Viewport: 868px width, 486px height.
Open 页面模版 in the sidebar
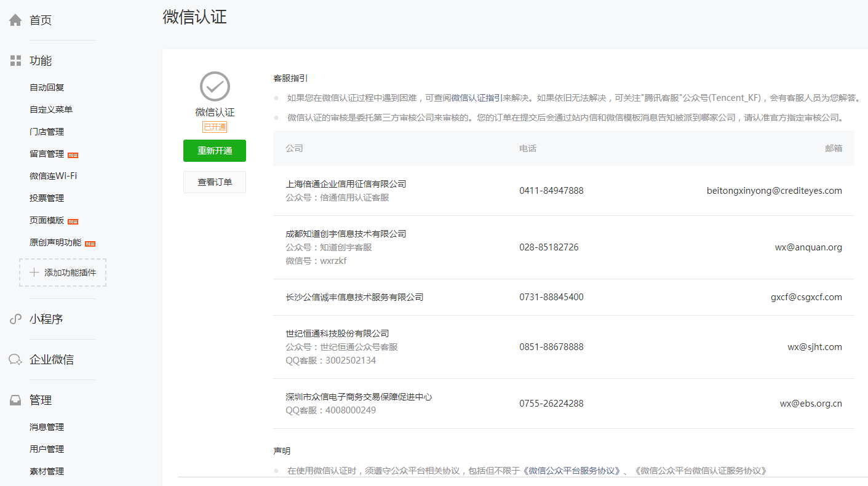[x=47, y=220]
